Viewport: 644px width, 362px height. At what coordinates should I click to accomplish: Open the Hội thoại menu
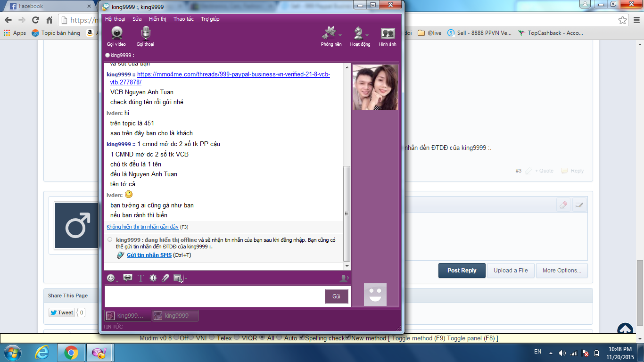click(115, 19)
